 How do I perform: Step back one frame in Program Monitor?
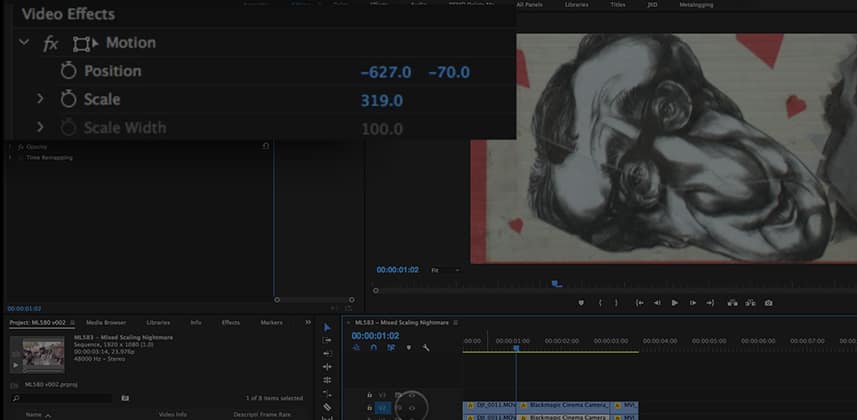tap(657, 303)
